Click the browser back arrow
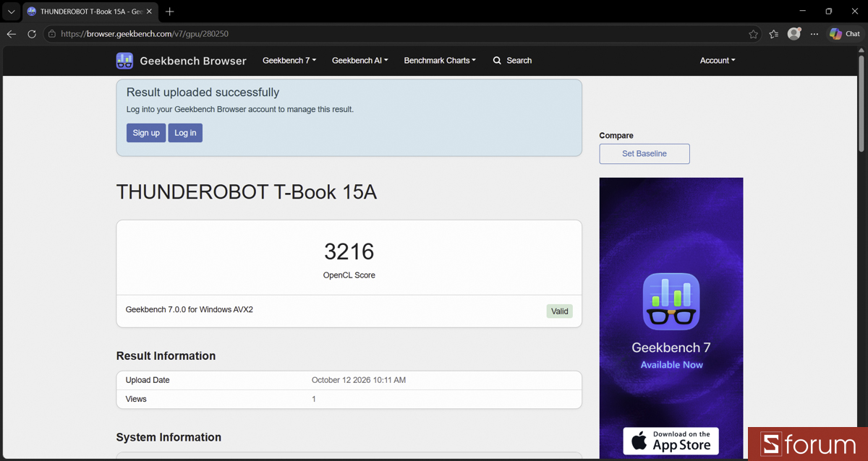The height and width of the screenshot is (461, 868). coord(11,34)
